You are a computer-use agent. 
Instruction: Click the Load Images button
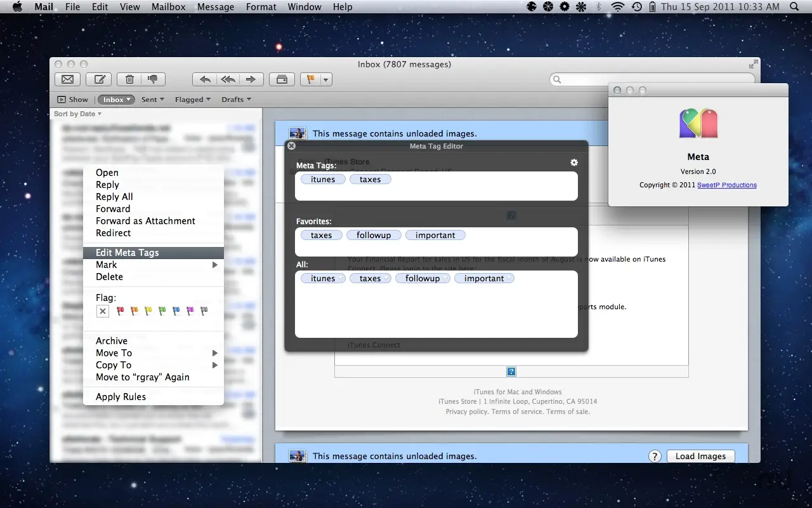(x=700, y=456)
